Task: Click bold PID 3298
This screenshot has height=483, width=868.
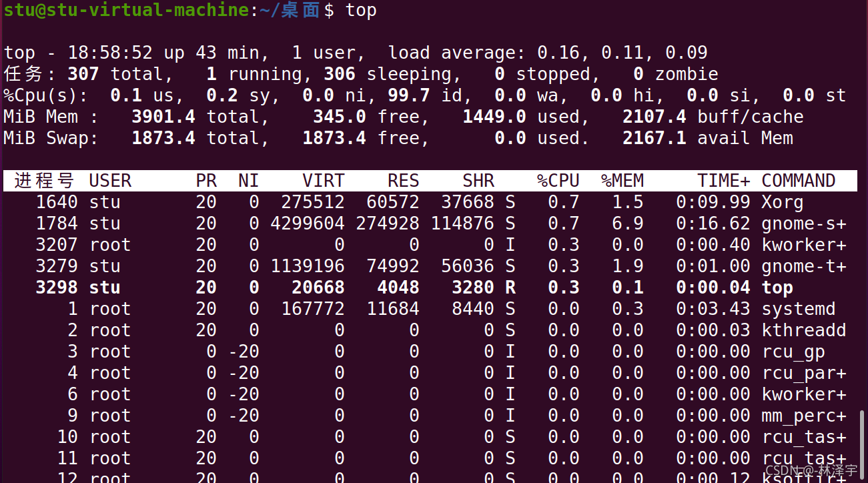Action: pyautogui.click(x=57, y=288)
